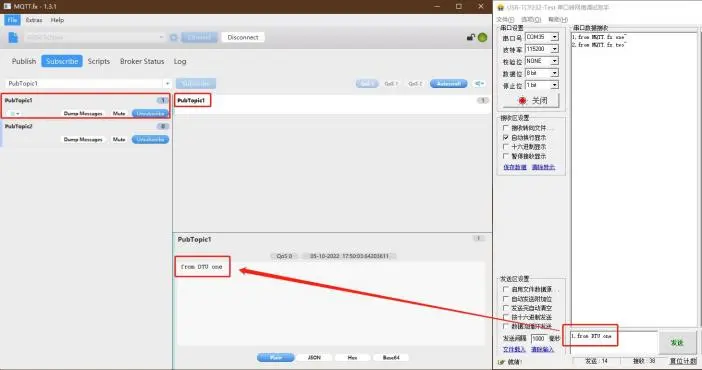Screen dimensions: 702x370
Task: Enable hexadecimal display checkbox in receive settings
Action: click(506, 147)
